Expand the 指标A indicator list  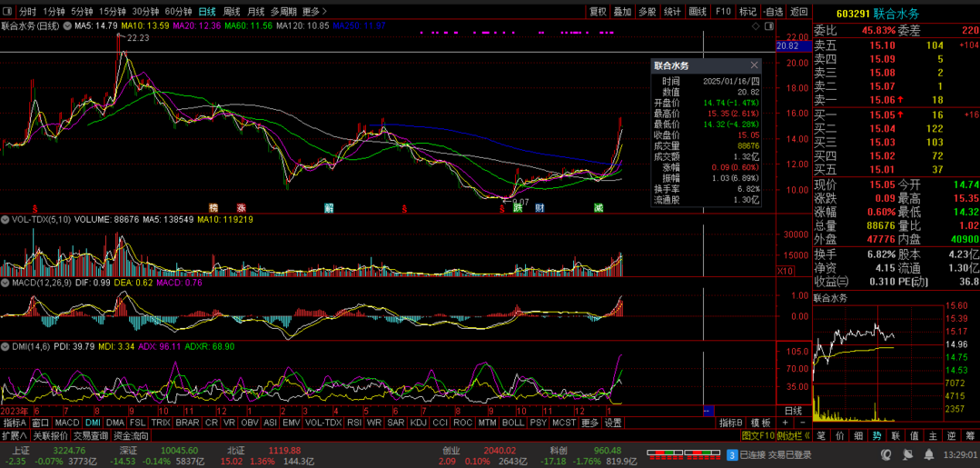[x=15, y=423]
